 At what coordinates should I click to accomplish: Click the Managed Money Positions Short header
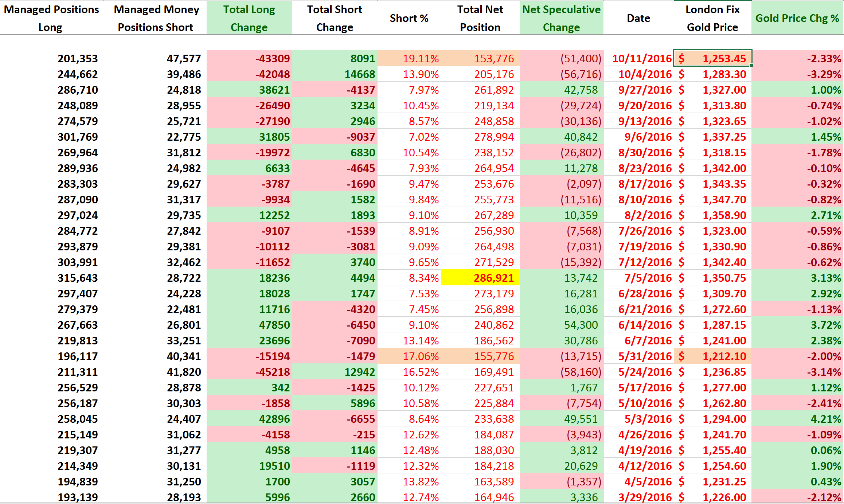156,18
